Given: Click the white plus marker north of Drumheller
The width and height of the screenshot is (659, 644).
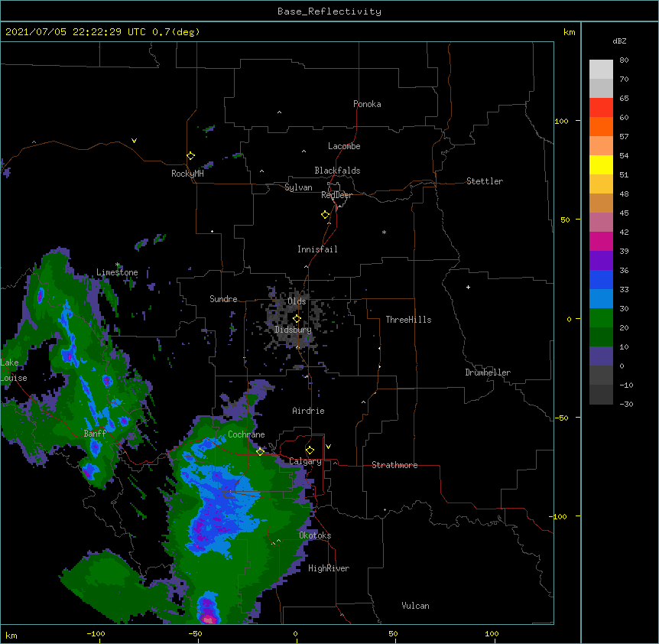Looking at the screenshot, I should click(x=468, y=287).
